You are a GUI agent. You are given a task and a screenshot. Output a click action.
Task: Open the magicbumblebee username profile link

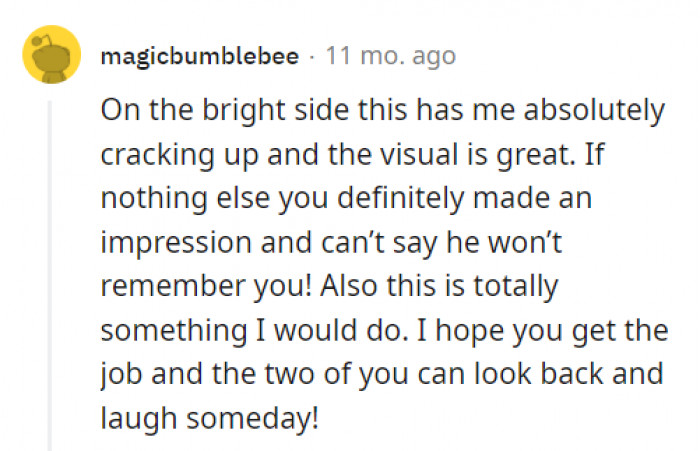click(199, 56)
